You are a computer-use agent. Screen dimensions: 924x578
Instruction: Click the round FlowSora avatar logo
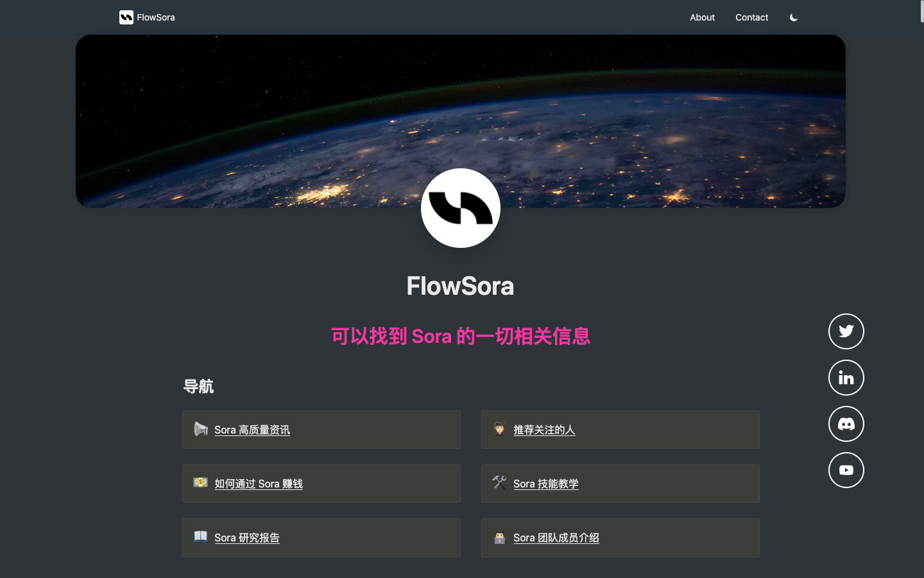(x=460, y=208)
